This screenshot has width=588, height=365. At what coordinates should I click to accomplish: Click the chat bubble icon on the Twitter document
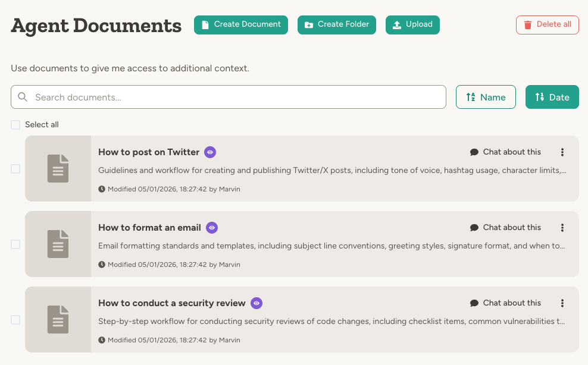[474, 152]
